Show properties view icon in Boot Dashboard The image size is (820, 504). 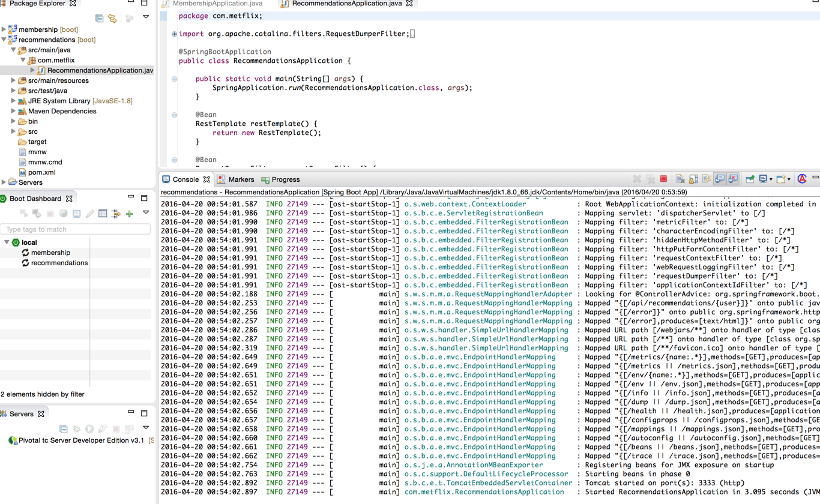(103, 214)
